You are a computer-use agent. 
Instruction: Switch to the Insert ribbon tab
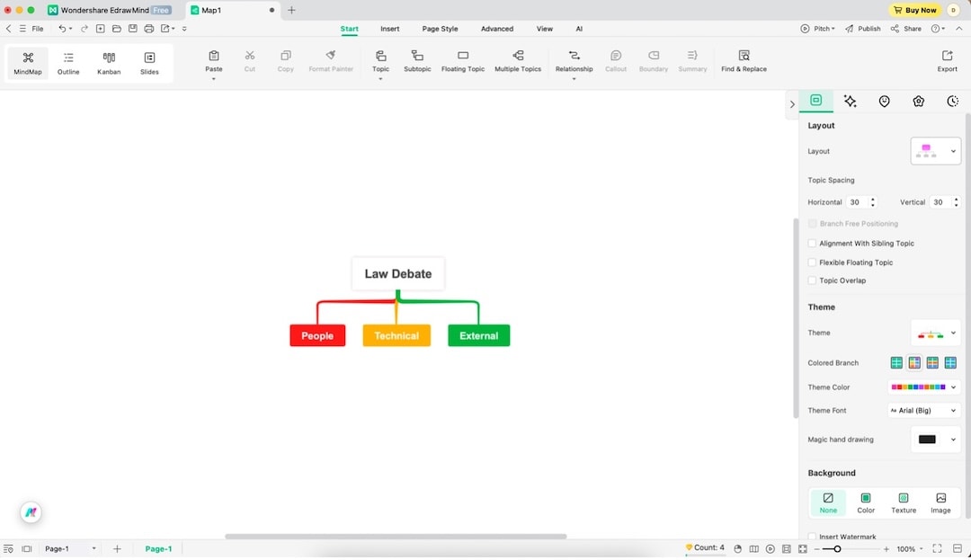point(389,28)
